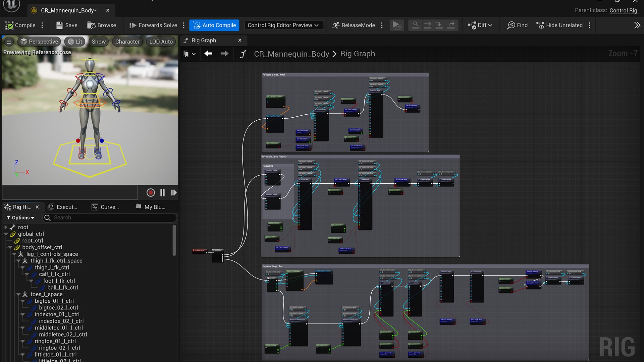
Task: Click the Character viewport menu button
Action: 127,41
